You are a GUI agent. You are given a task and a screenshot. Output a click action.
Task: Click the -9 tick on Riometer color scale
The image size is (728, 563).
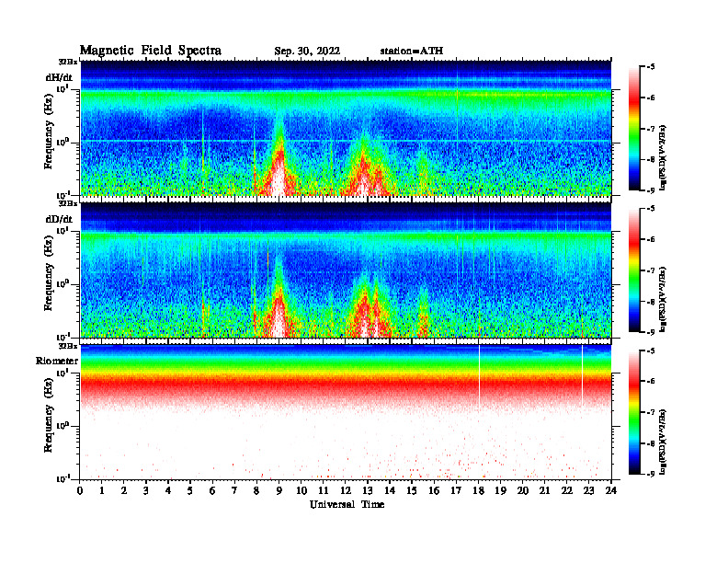pyautogui.click(x=651, y=474)
